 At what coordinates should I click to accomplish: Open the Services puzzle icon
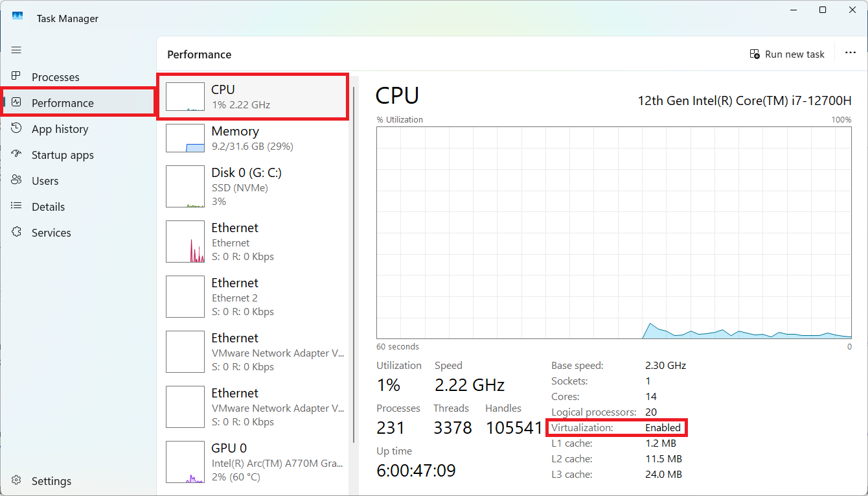(x=16, y=232)
